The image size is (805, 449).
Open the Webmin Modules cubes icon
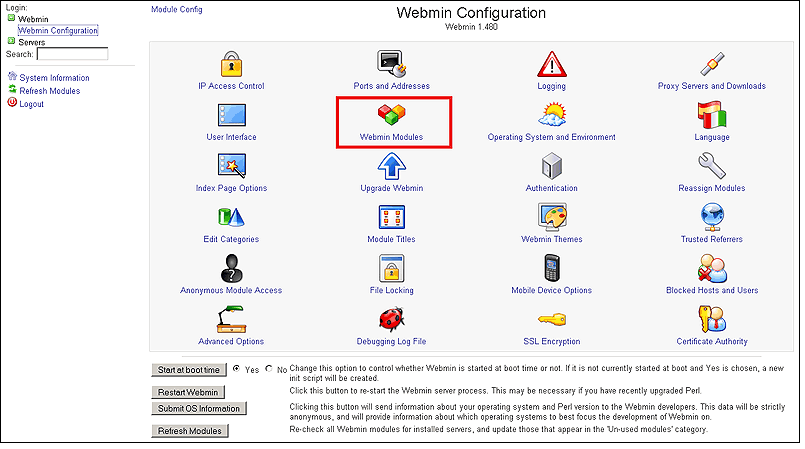click(x=392, y=115)
